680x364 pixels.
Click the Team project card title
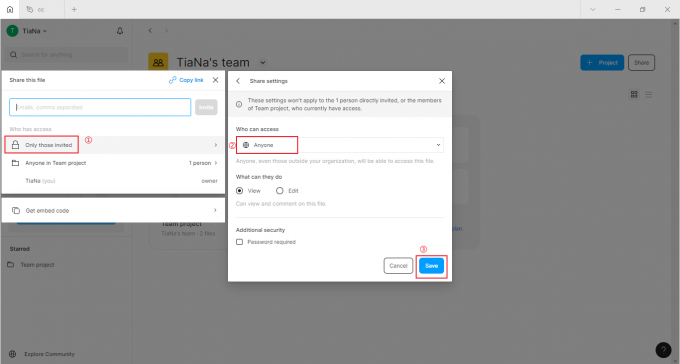click(182, 224)
